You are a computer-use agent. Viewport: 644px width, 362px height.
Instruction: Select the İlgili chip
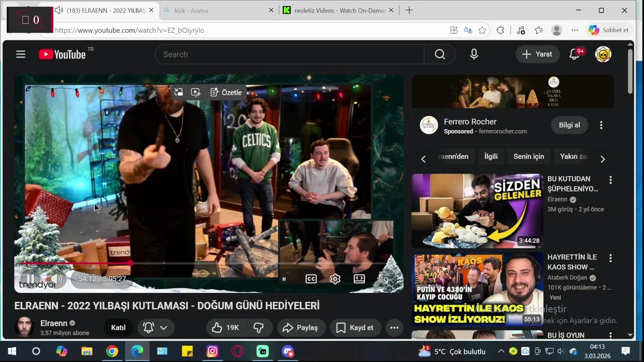click(x=491, y=156)
